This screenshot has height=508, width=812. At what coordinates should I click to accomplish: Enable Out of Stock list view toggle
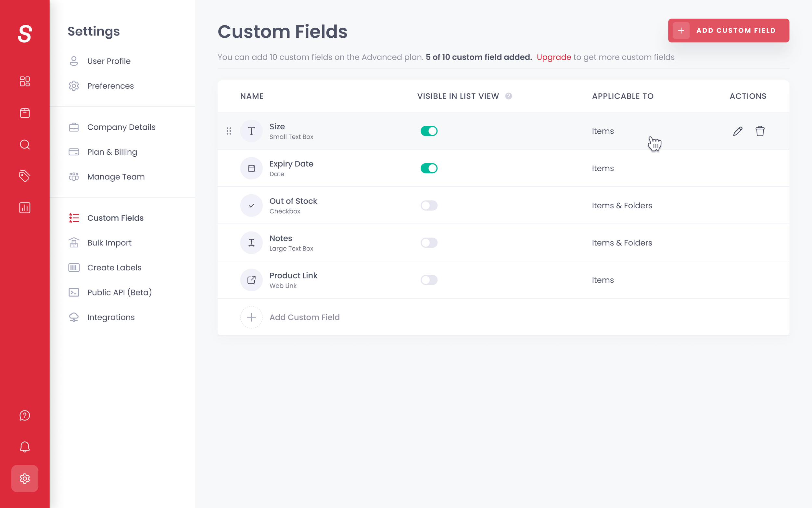pos(429,206)
